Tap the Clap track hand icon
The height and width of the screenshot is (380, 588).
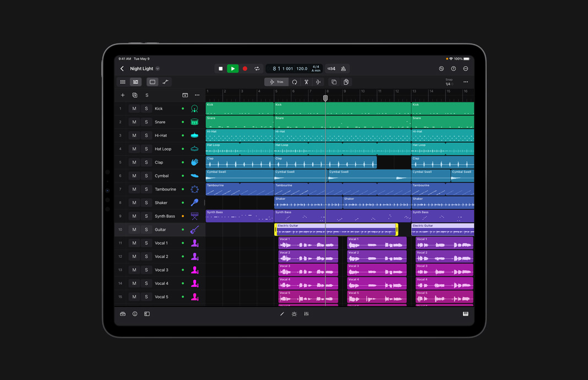(194, 162)
